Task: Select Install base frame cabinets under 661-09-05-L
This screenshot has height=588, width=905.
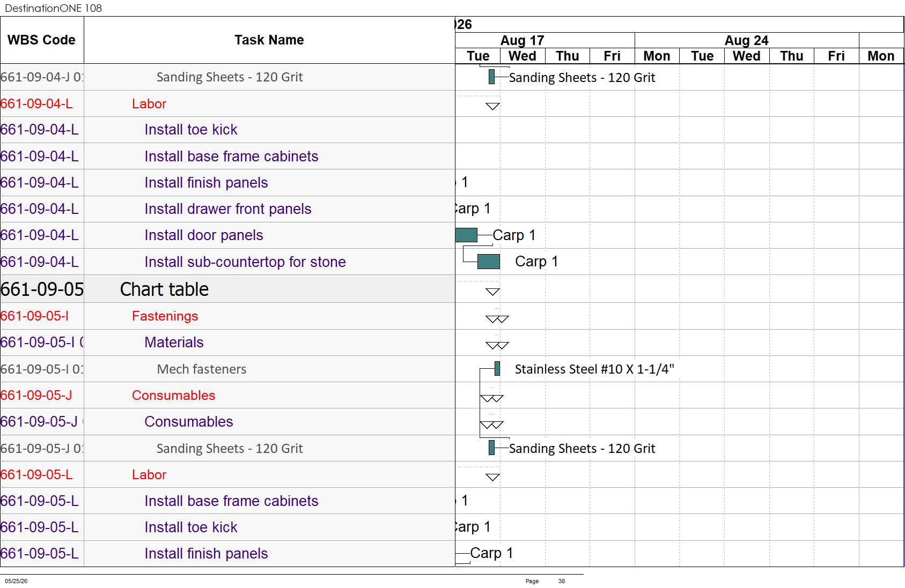Action: tap(227, 501)
